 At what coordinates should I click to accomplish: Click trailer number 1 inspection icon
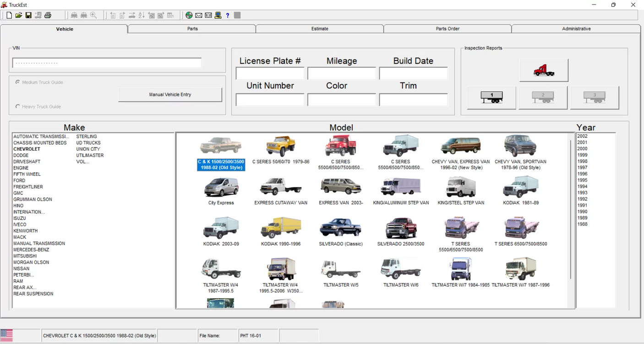click(491, 97)
